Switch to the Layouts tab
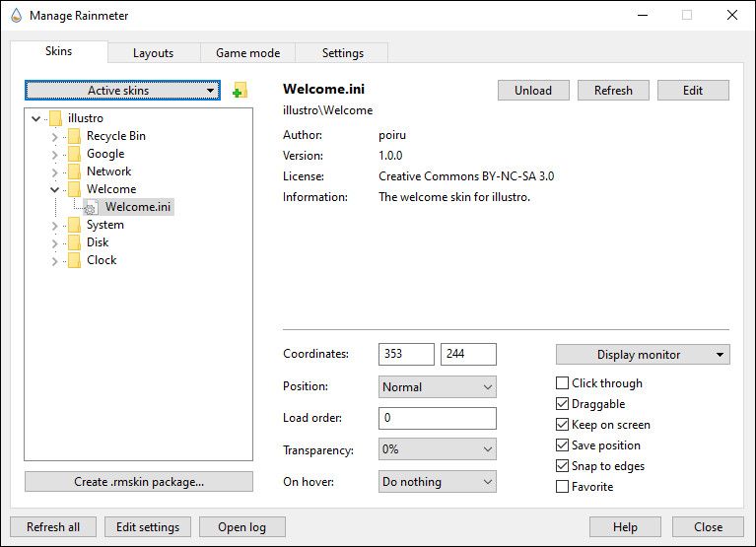This screenshot has height=547, width=756. click(154, 53)
